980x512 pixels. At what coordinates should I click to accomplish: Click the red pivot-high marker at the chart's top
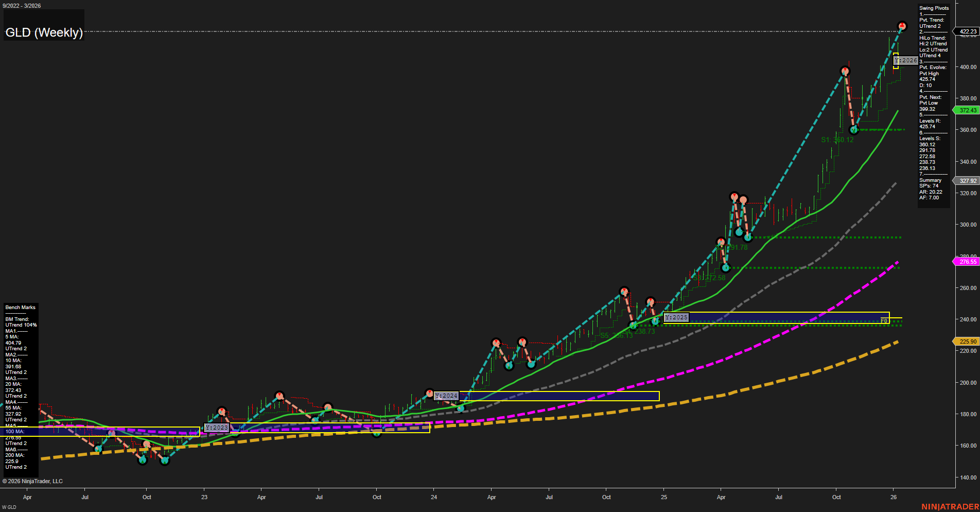[x=902, y=25]
